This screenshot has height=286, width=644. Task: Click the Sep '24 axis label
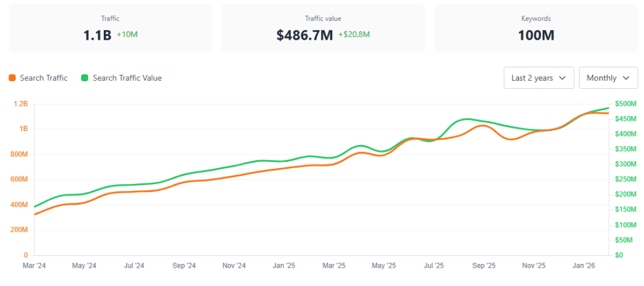[x=184, y=266]
